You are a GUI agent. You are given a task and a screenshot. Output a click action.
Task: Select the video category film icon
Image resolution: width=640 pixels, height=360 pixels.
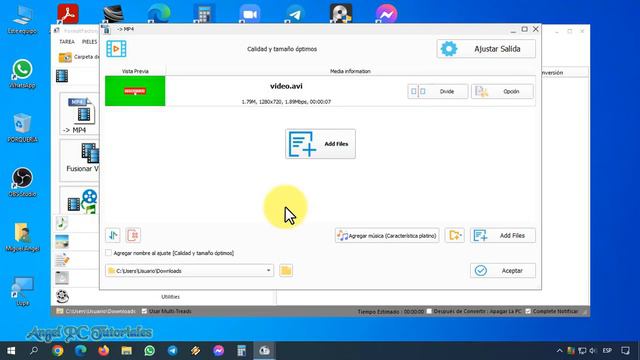[62, 76]
